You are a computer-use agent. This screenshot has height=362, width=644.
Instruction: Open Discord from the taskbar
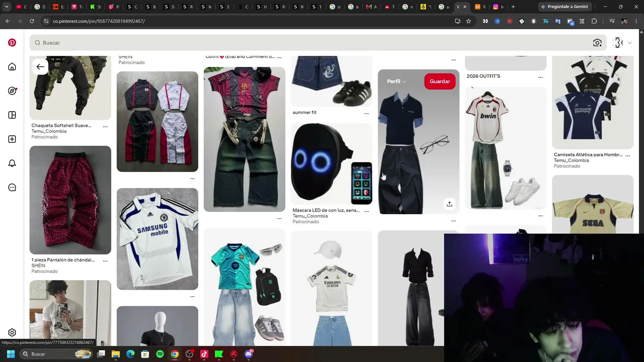(248, 354)
